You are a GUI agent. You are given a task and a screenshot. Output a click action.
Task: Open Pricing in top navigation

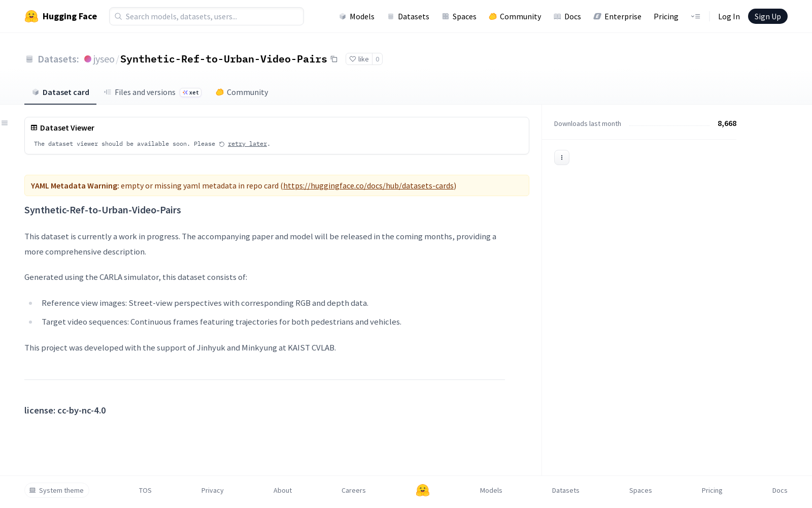coord(666,16)
